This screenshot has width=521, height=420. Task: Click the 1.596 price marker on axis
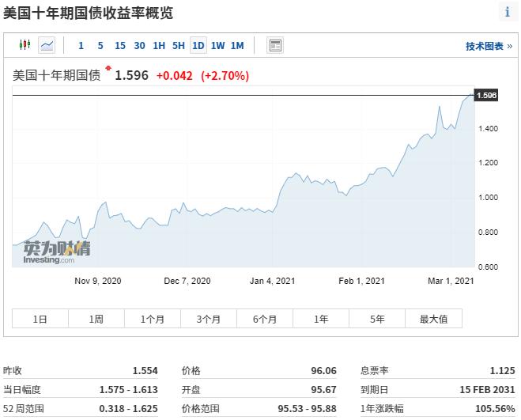tap(487, 96)
